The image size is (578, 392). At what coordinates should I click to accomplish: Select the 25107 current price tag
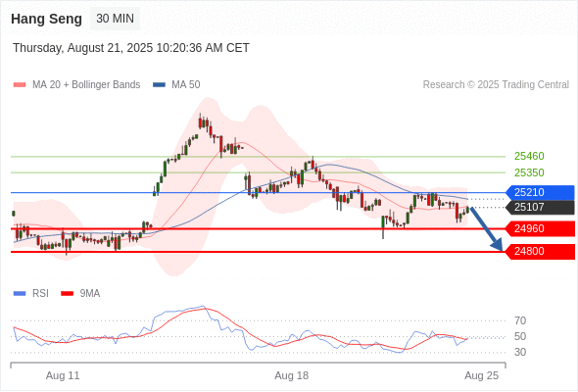tap(540, 207)
